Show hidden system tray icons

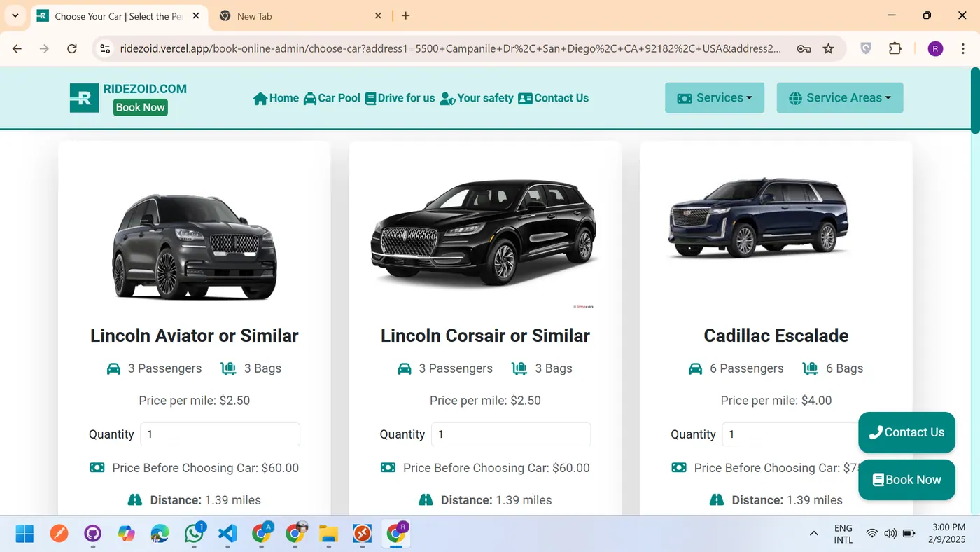pos(814,534)
